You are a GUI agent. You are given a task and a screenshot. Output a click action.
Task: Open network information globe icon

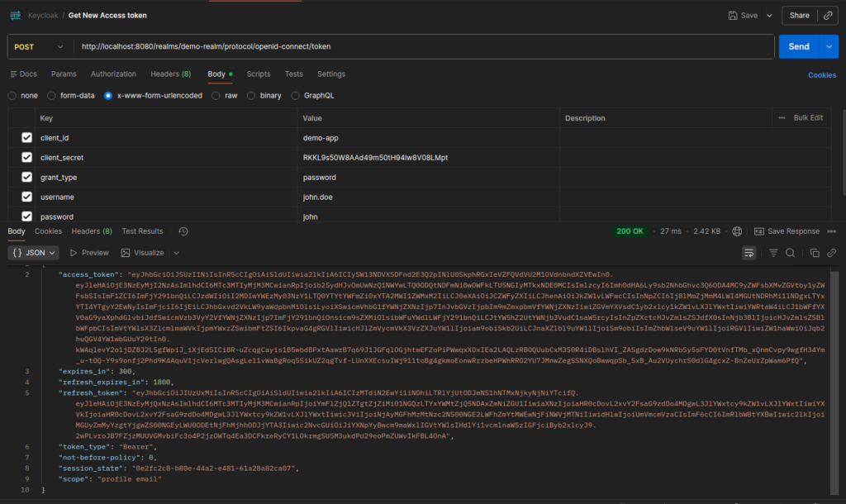click(737, 231)
